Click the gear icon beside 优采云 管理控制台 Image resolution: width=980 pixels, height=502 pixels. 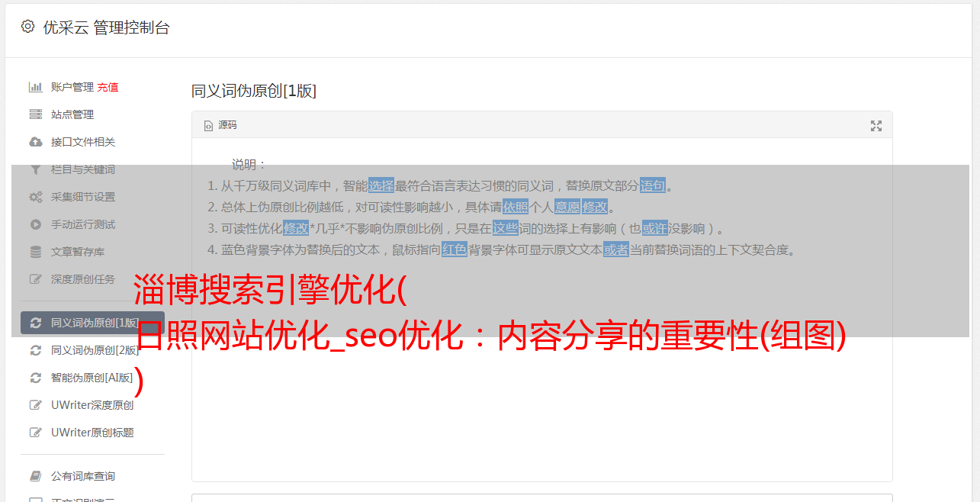coord(28,27)
